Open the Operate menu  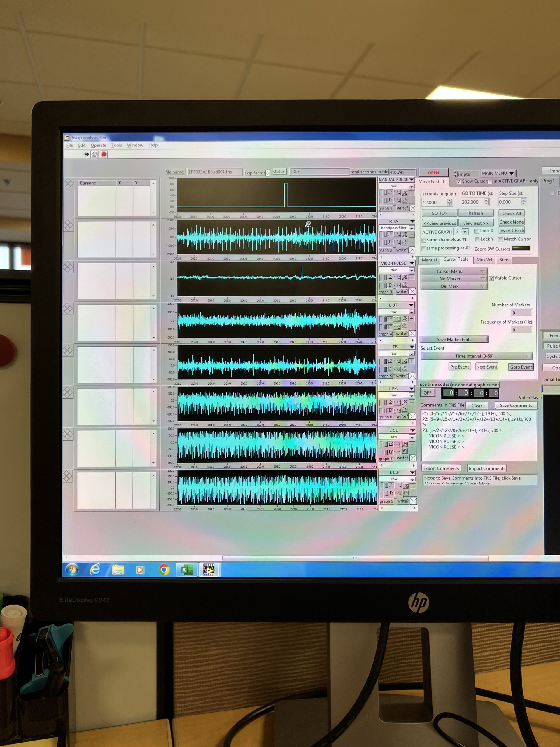(98, 146)
